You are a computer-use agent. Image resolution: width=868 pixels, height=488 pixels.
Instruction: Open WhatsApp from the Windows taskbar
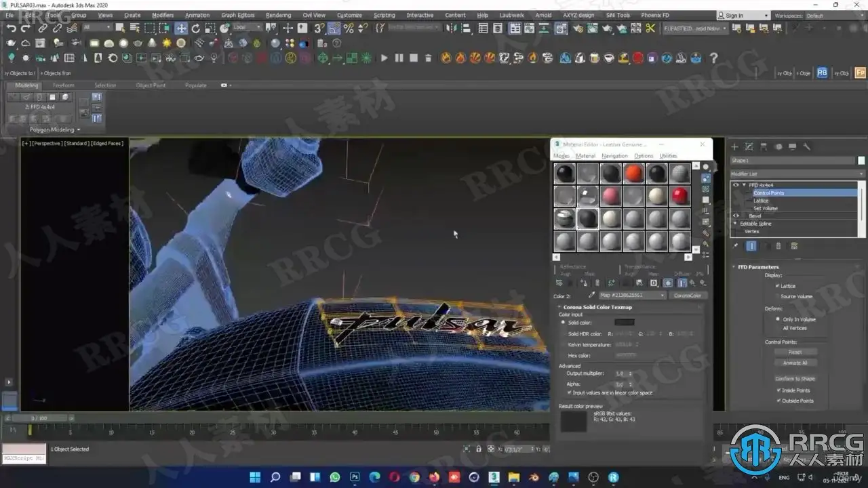[x=334, y=477]
